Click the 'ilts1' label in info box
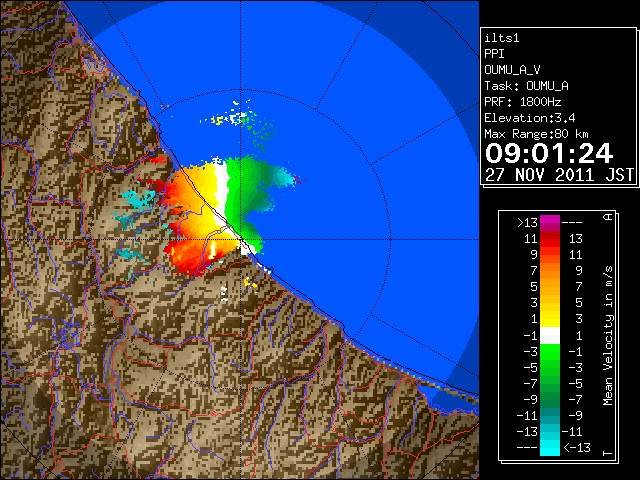Viewport: 640px width, 480px height. point(502,38)
